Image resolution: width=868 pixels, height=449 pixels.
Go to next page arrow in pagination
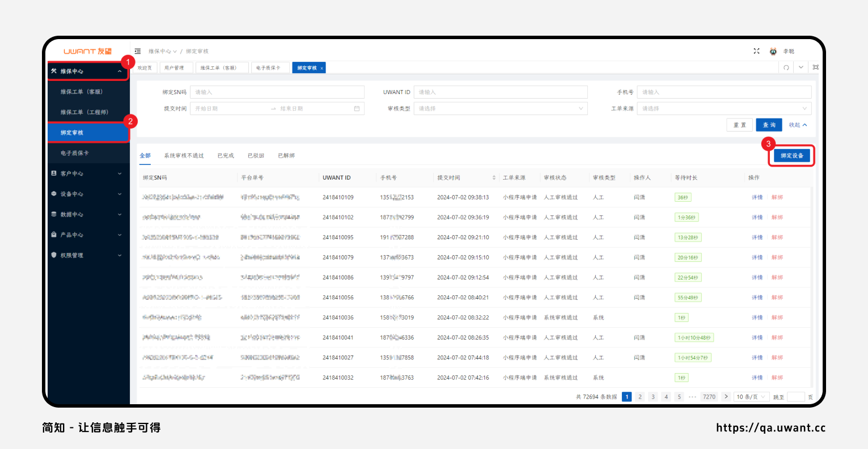point(726,397)
